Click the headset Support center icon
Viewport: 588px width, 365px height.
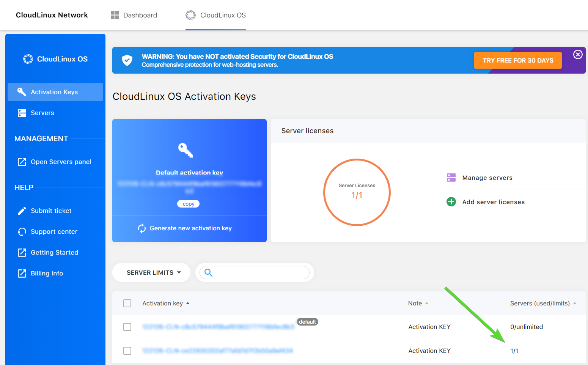[22, 232]
